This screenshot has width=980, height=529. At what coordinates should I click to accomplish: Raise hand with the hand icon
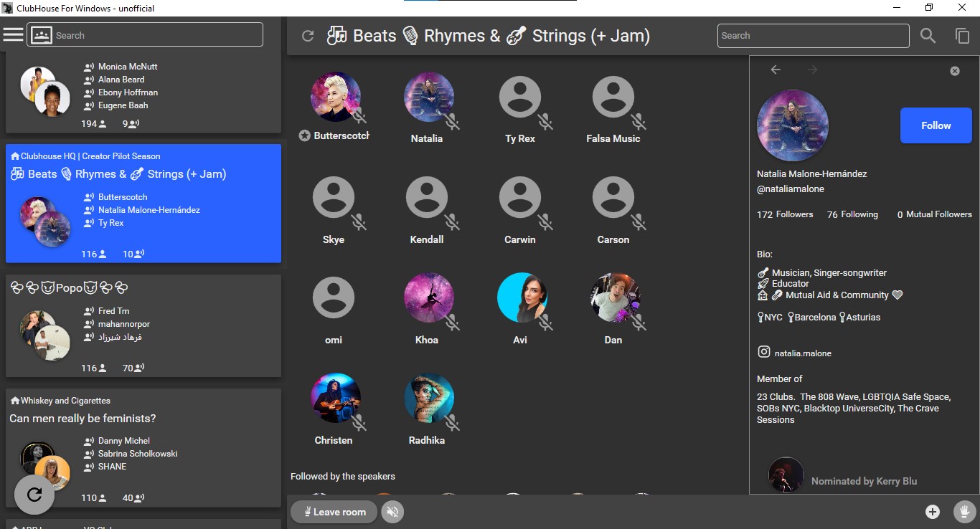pyautogui.click(x=965, y=512)
